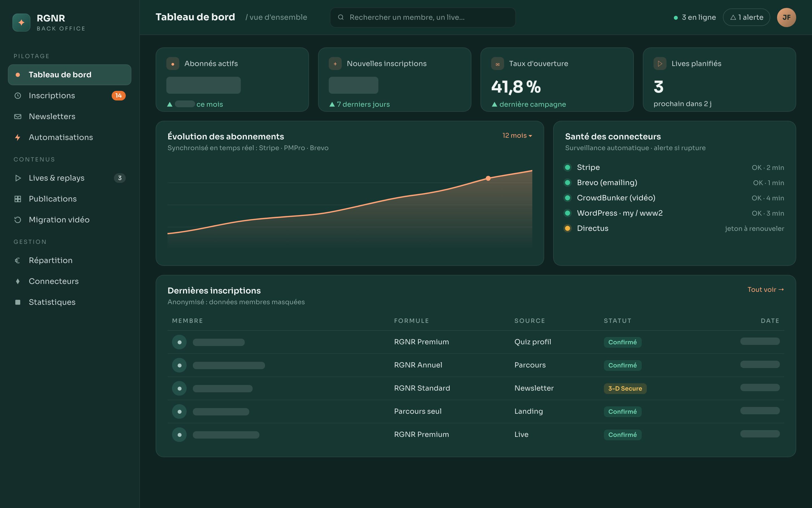Click WordPress · my / www2 connector
This screenshot has width=812, height=508.
(x=674, y=213)
